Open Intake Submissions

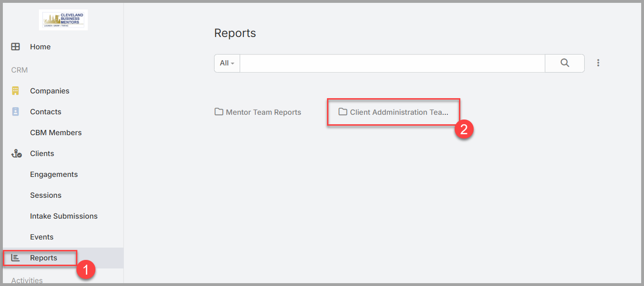click(x=64, y=216)
